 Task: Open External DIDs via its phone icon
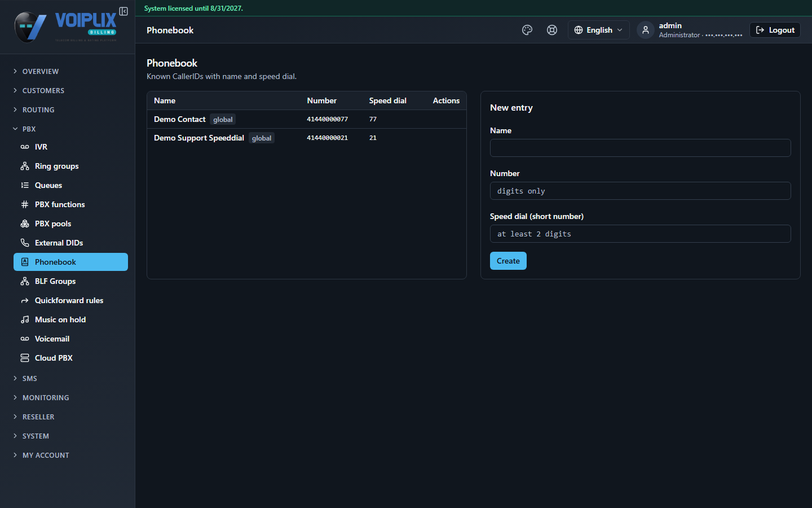(x=25, y=243)
